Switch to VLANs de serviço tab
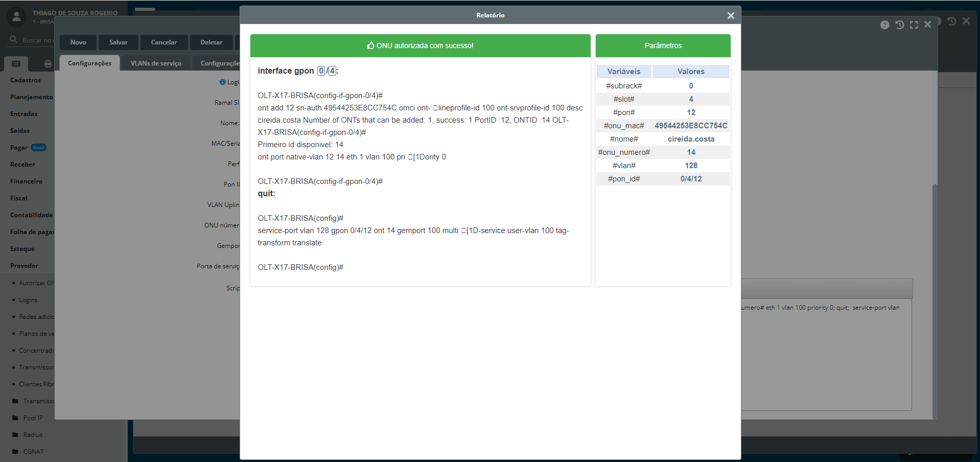The width and height of the screenshot is (980, 462). (x=156, y=63)
